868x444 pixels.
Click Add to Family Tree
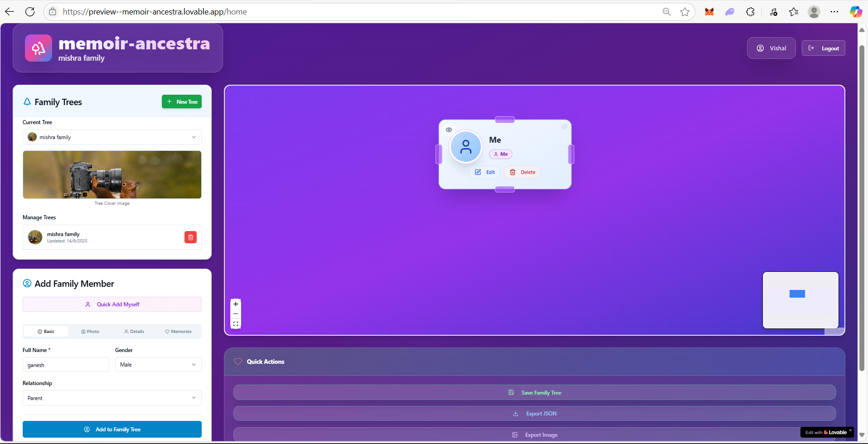[112, 430]
